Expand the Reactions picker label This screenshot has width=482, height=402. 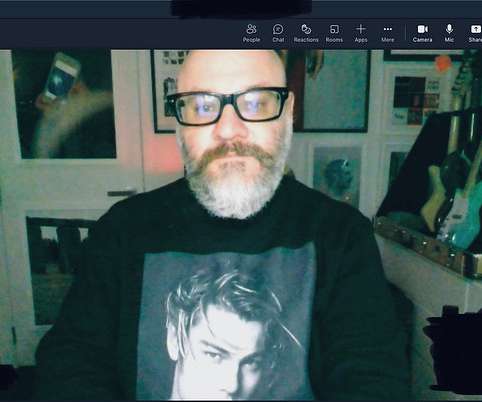point(306,40)
